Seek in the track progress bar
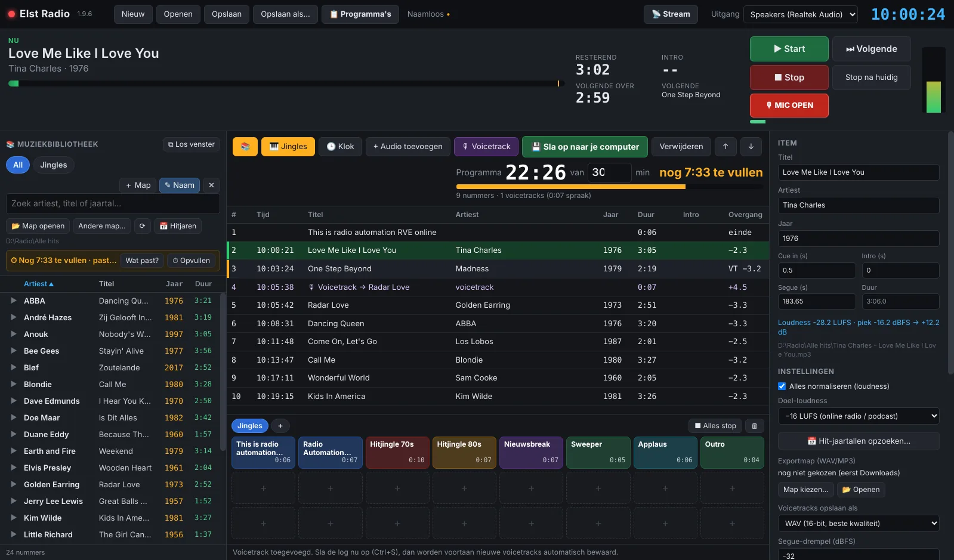Image resolution: width=954 pixels, height=560 pixels. [286, 84]
